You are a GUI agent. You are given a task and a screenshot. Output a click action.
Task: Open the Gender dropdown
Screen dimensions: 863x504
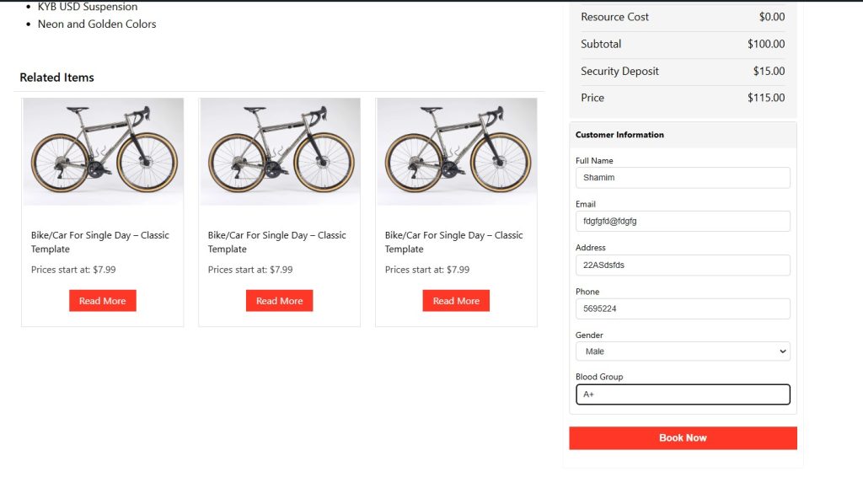pyautogui.click(x=683, y=351)
